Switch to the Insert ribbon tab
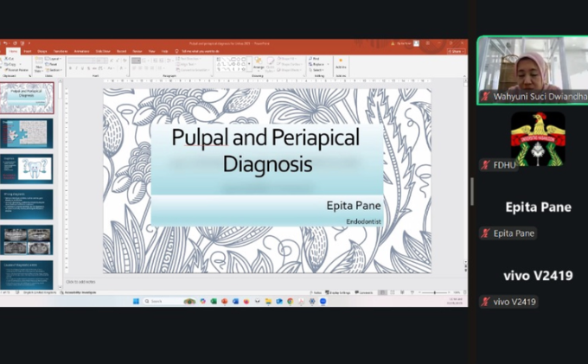Viewport: 588px width, 364px height. point(27,51)
